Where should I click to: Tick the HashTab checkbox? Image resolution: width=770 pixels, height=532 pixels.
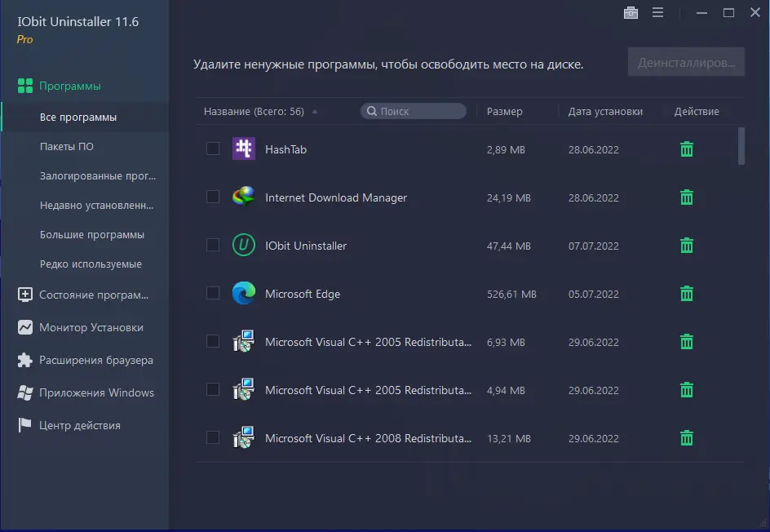click(213, 149)
